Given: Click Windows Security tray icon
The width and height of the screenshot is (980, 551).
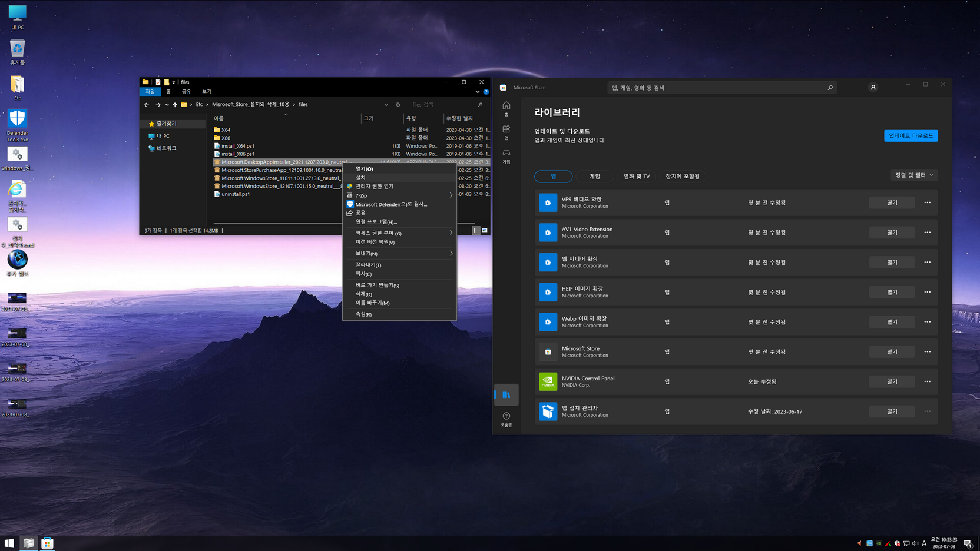Looking at the screenshot, I should [x=897, y=543].
